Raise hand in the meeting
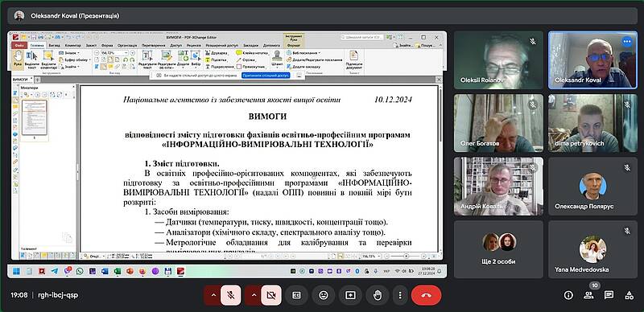Viewport: 644px width, 312px height. [x=377, y=295]
